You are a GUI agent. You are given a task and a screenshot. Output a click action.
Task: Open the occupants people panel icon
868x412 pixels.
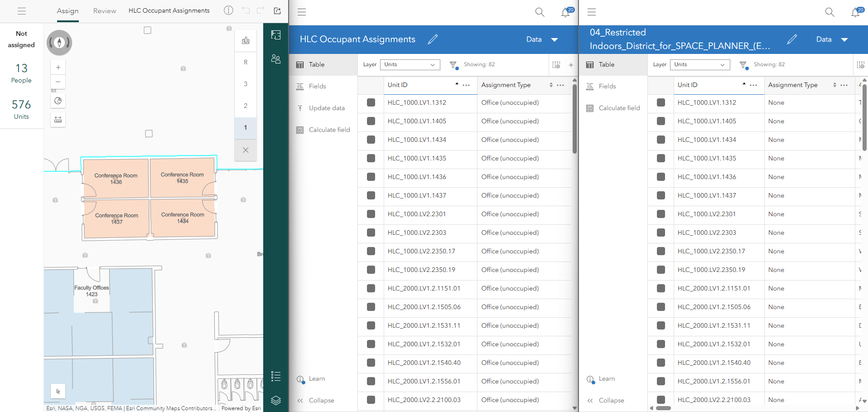coord(276,59)
